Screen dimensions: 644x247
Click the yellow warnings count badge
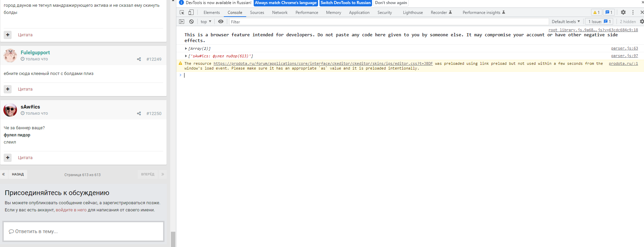tap(596, 13)
